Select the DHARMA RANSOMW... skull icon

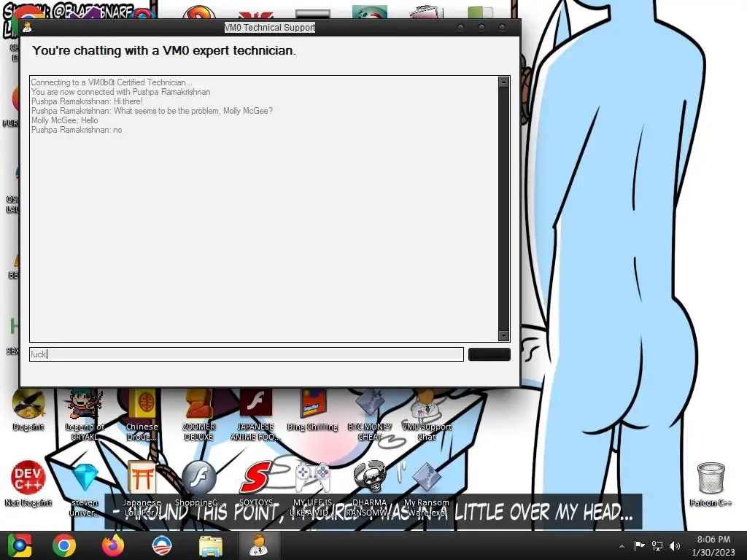click(370, 488)
